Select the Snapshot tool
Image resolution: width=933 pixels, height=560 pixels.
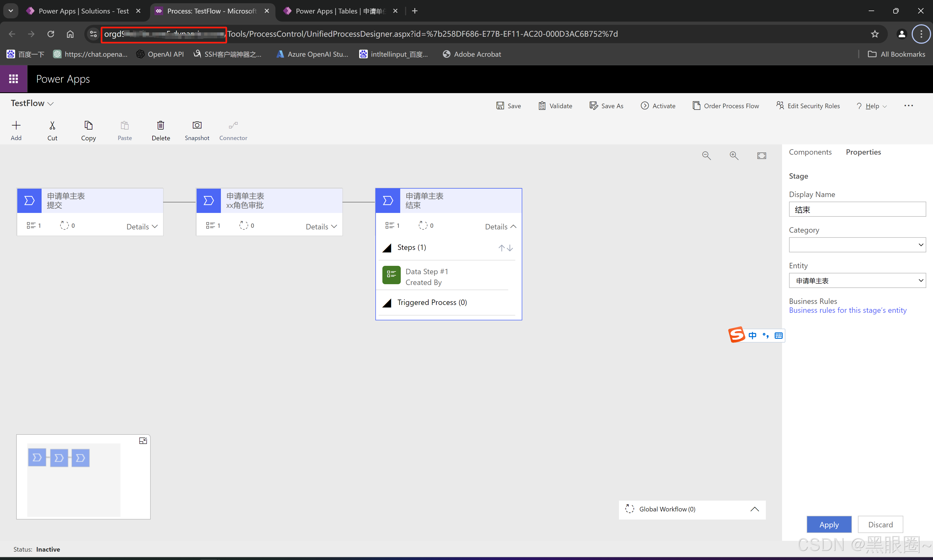197,130
